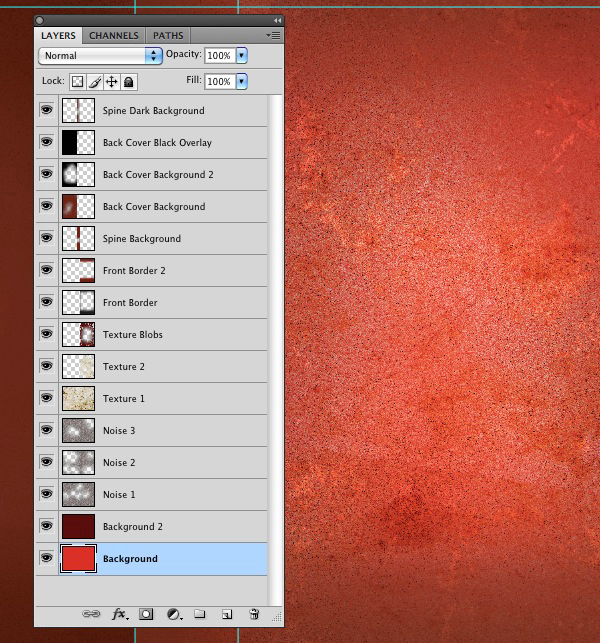This screenshot has height=643, width=600.
Task: Click the Delete layer trash icon
Action: coord(254,614)
